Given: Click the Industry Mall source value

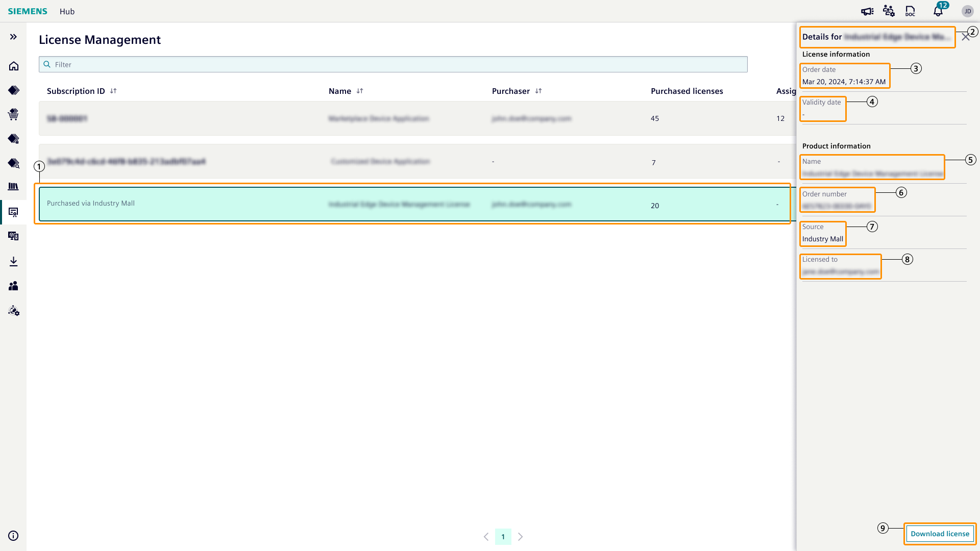Looking at the screenshot, I should [x=822, y=239].
